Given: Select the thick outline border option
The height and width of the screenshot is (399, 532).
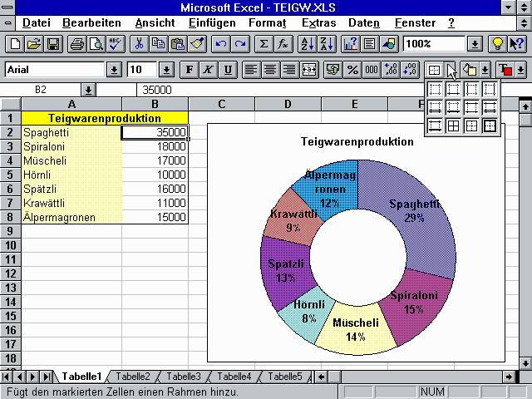Looking at the screenshot, I should [490, 126].
